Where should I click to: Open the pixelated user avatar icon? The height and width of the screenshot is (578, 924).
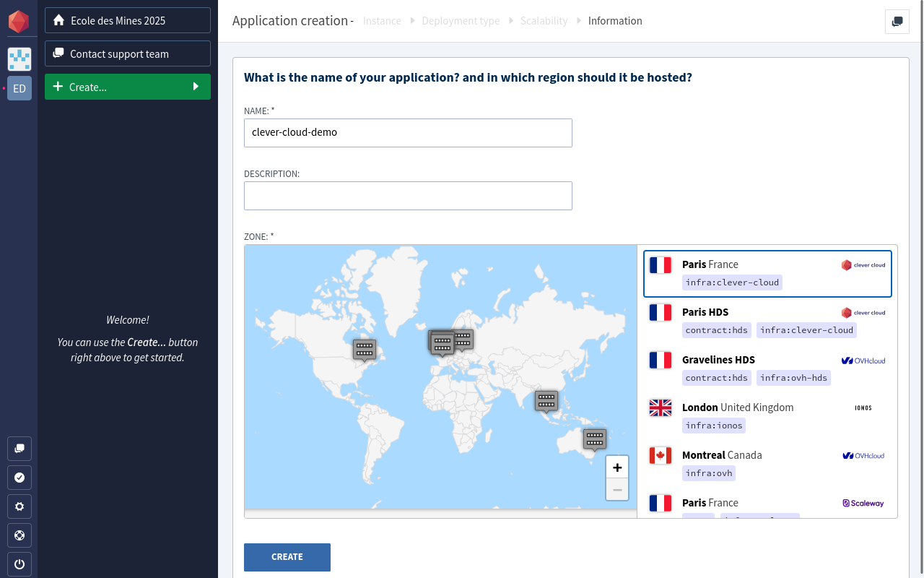coord(19,59)
